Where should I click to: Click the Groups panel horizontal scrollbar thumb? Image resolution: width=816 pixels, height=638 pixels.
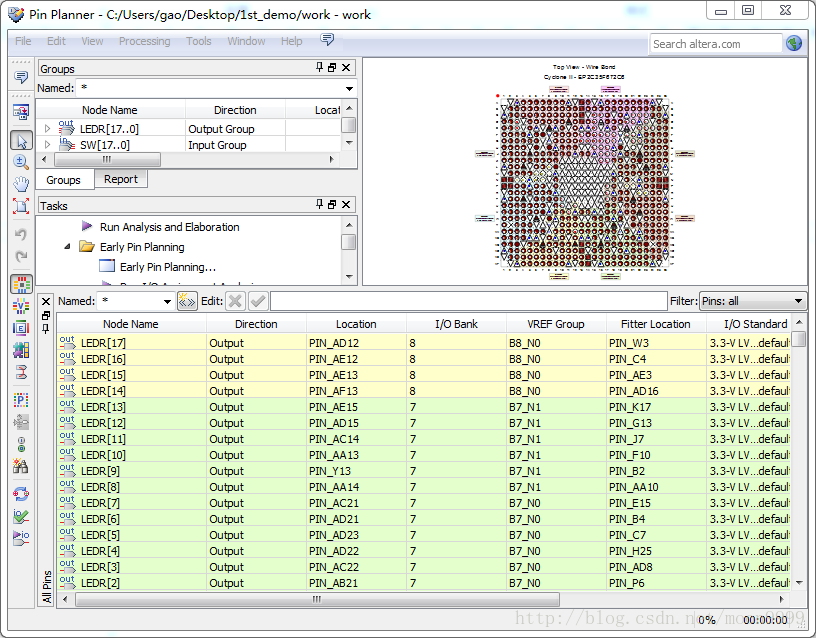click(x=107, y=159)
